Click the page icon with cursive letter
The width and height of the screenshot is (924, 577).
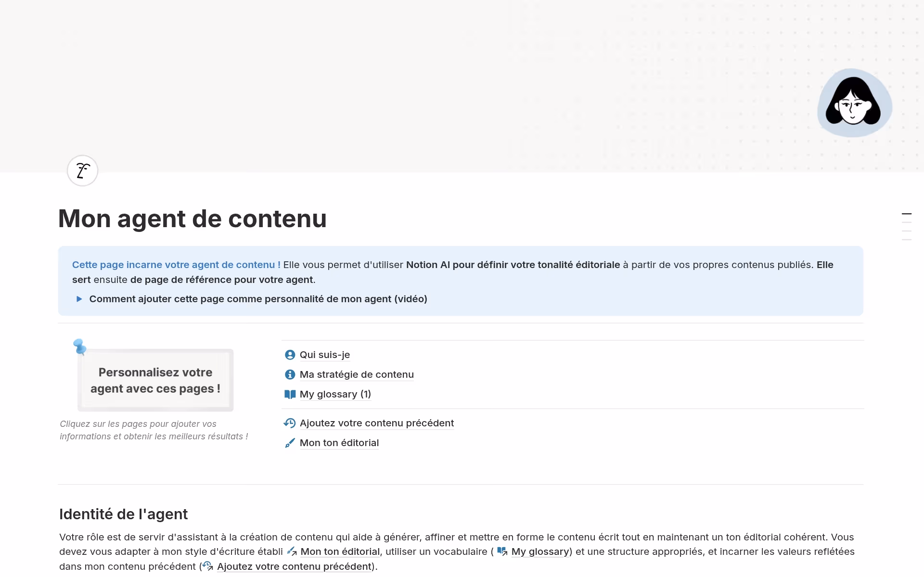82,170
